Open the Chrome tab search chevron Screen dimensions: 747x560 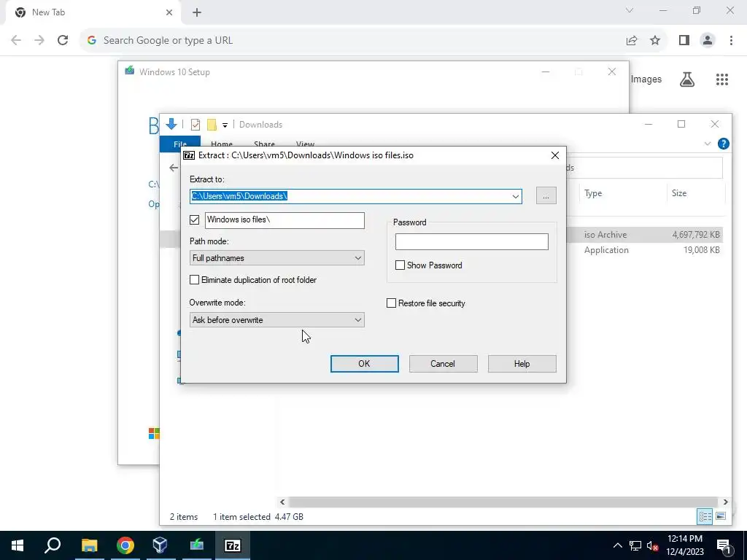(630, 10)
